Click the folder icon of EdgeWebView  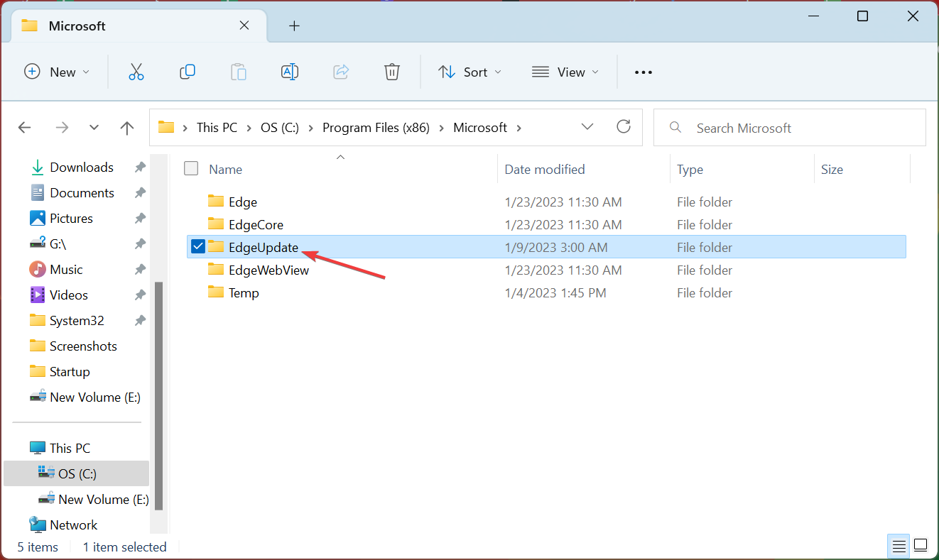click(x=216, y=270)
